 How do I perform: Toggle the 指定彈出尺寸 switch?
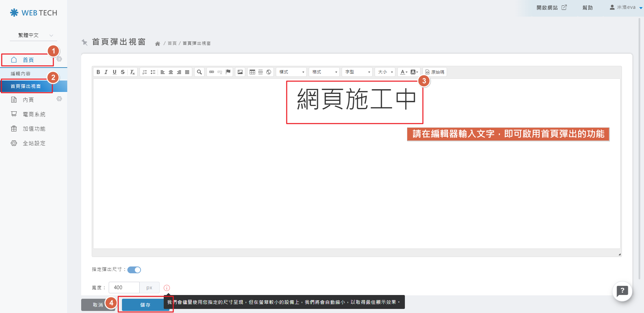tap(134, 270)
